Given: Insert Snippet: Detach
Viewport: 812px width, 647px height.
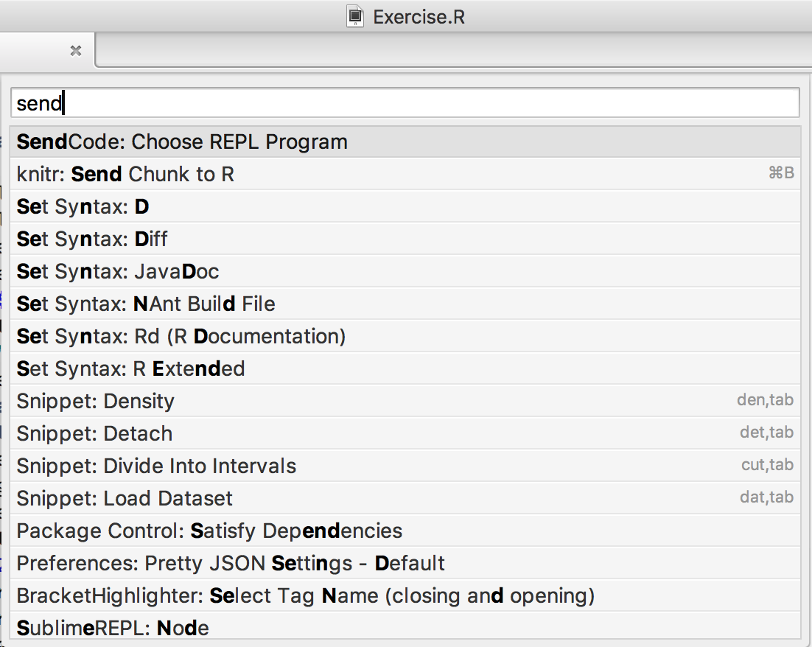Looking at the screenshot, I should (405, 433).
